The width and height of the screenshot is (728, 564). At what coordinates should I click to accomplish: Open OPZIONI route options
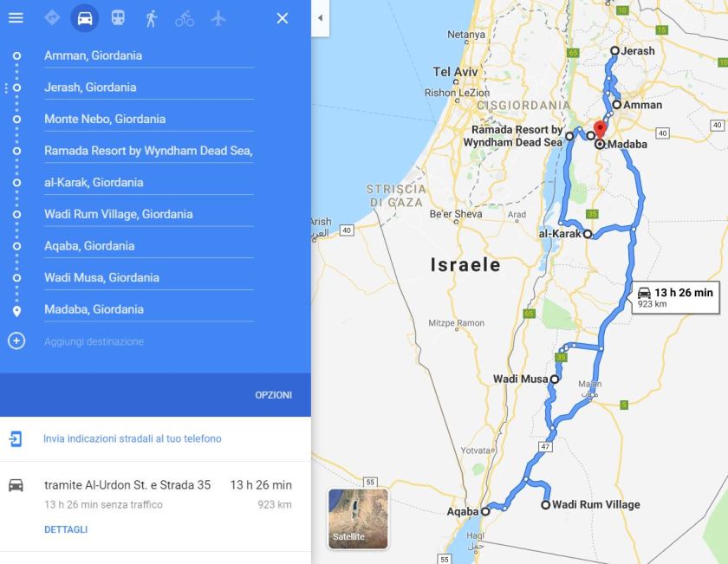[x=274, y=395]
